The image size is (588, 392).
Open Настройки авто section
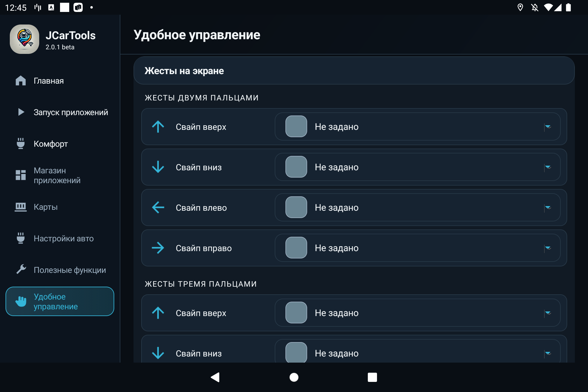click(x=60, y=239)
